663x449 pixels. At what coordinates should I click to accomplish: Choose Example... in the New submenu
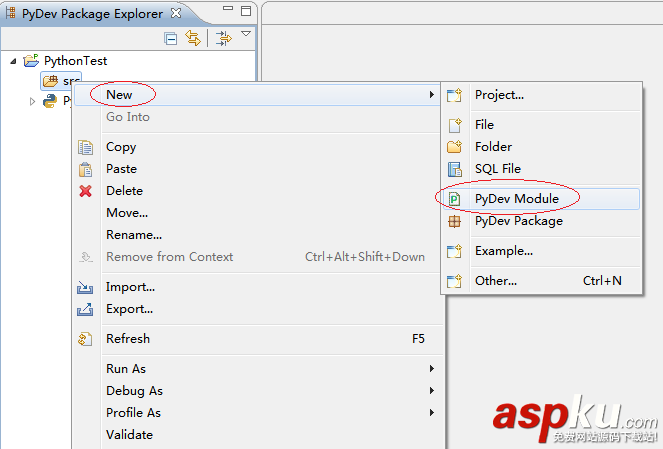tap(541, 251)
